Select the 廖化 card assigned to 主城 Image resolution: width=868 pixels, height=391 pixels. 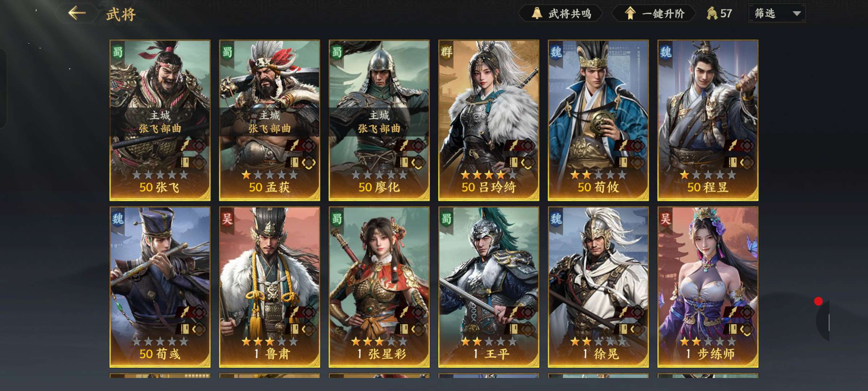coord(379,120)
